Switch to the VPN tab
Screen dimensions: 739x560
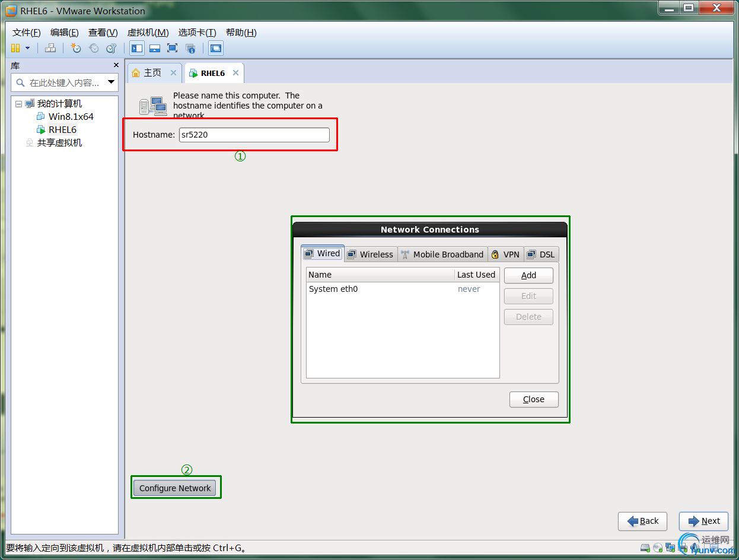pyautogui.click(x=506, y=254)
